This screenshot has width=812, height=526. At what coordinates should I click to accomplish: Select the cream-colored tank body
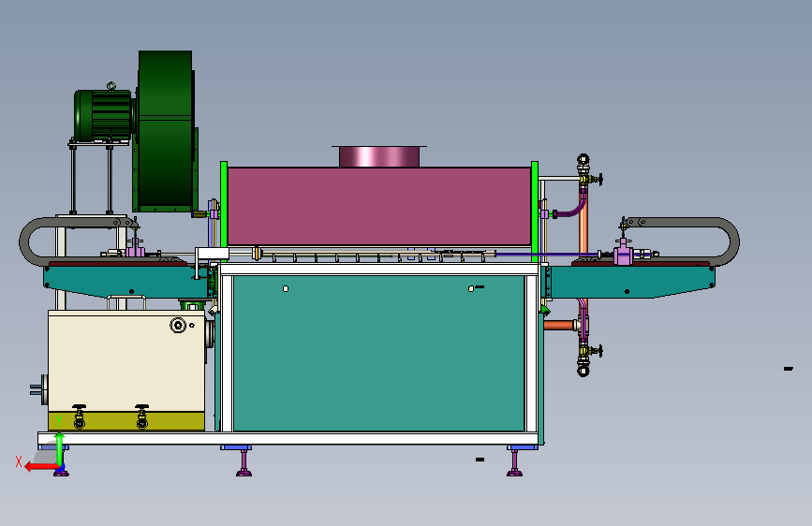(x=126, y=361)
